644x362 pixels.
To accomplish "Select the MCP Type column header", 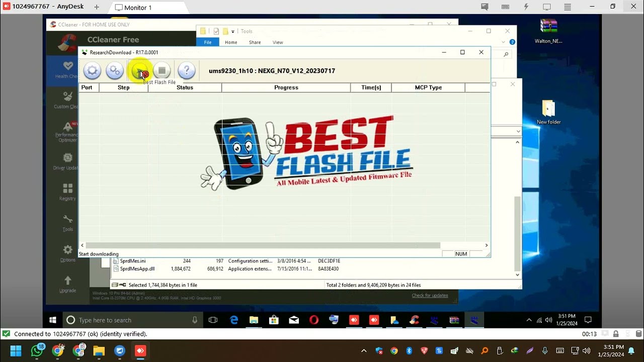I will tap(428, 87).
